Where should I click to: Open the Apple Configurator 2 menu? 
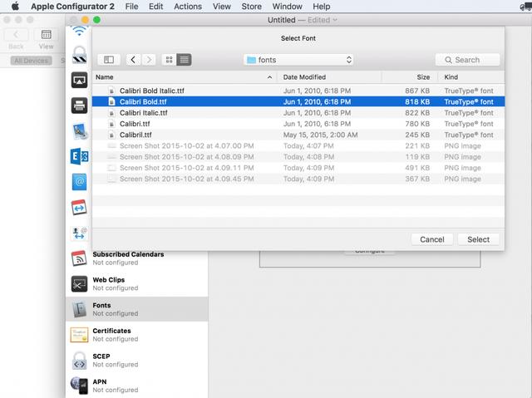72,7
